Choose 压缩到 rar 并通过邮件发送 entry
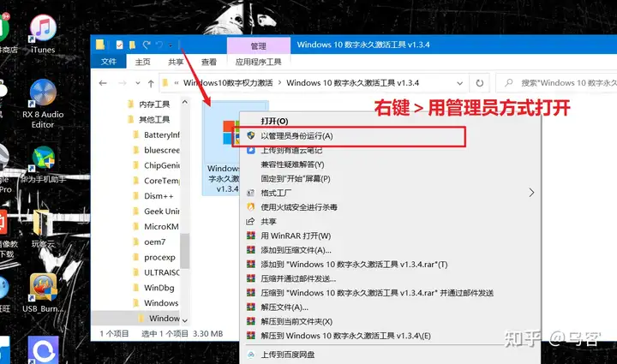The image size is (617, 364). coord(377,293)
